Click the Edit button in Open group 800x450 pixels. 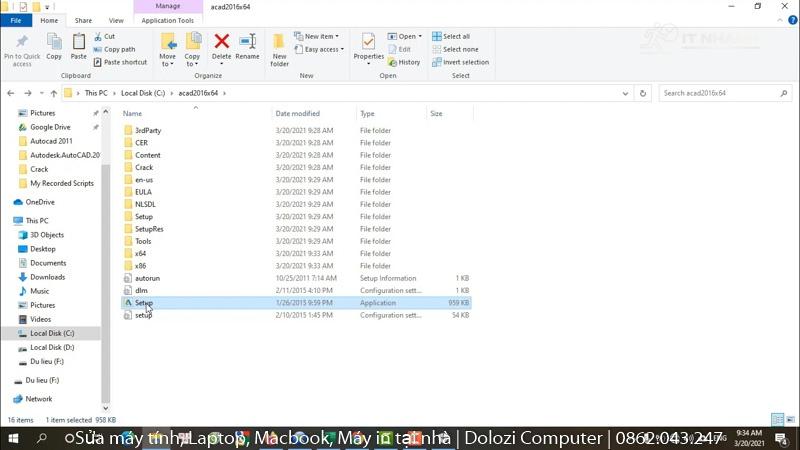399,49
